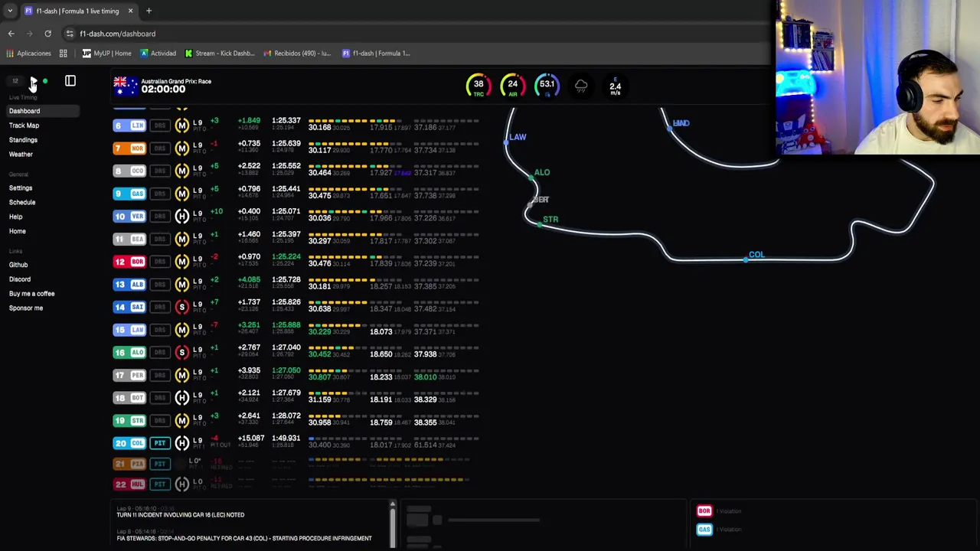Click the PIT indicator for HUL
Screen dimensions: 980x551
pyautogui.click(x=160, y=484)
